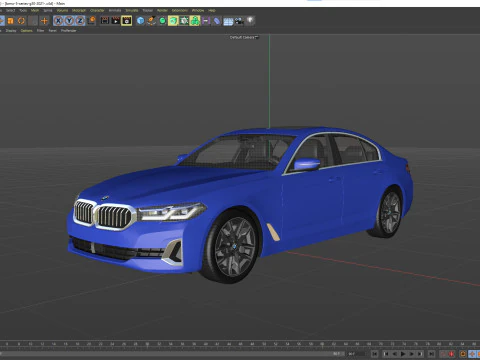480x360 pixels.
Task: Click timeline ruler at frame 30
Action: (147, 344)
